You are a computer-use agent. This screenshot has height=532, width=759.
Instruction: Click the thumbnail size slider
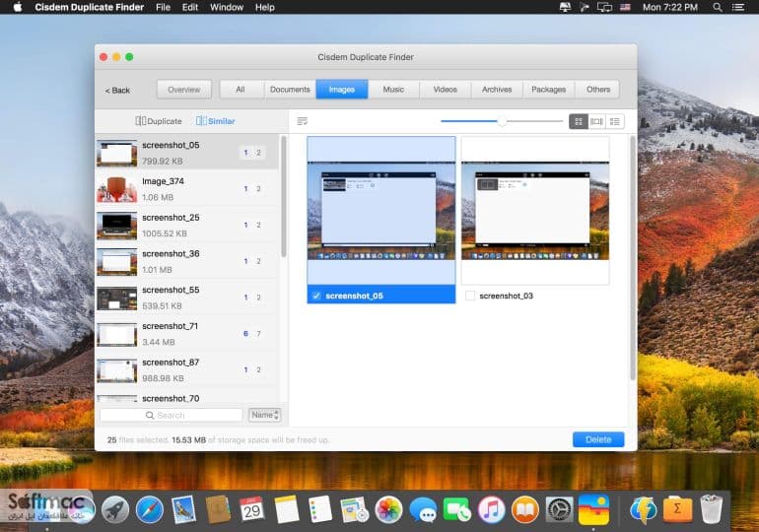click(502, 121)
